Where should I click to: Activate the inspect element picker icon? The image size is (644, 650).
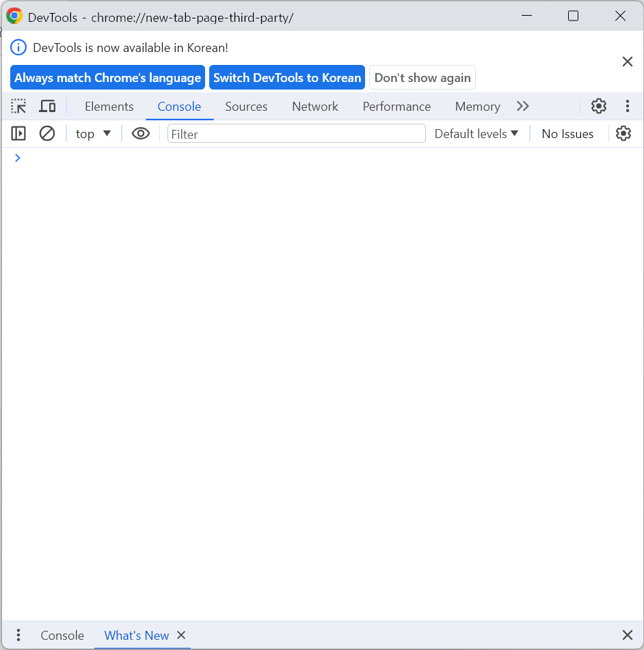pyautogui.click(x=18, y=107)
